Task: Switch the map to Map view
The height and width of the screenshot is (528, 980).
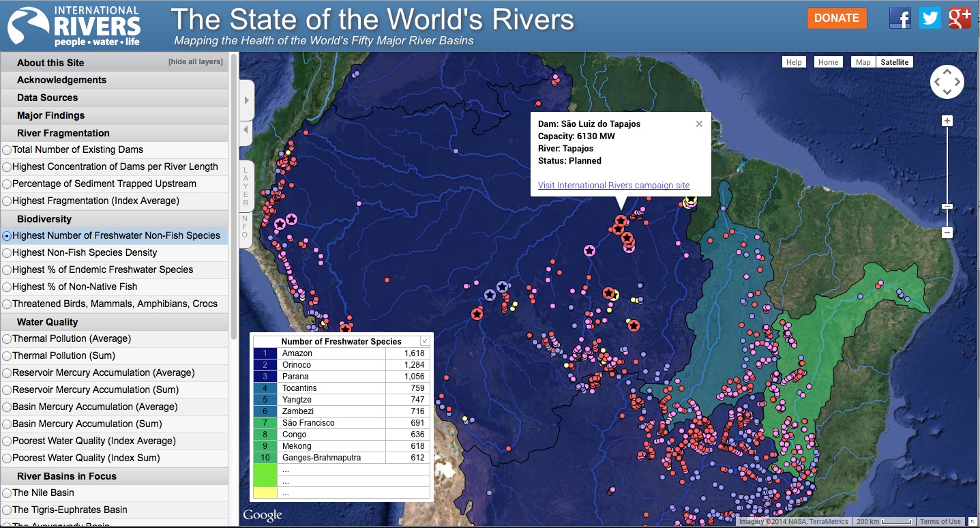Action: pos(863,62)
